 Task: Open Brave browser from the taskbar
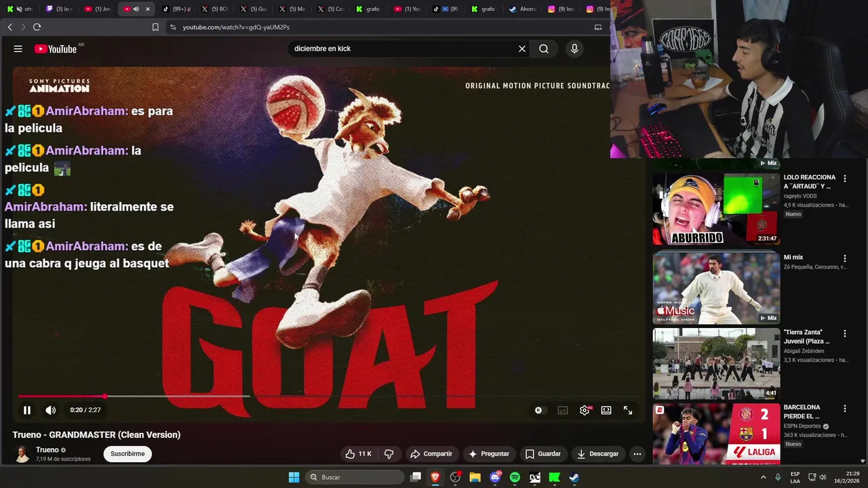(435, 477)
